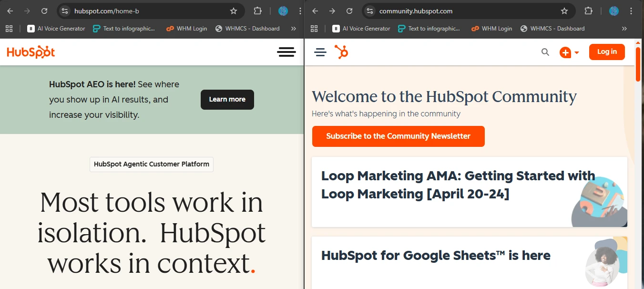Open apps grid icon in right bookmarks bar
Image resolution: width=644 pixels, height=289 pixels.
(314, 29)
